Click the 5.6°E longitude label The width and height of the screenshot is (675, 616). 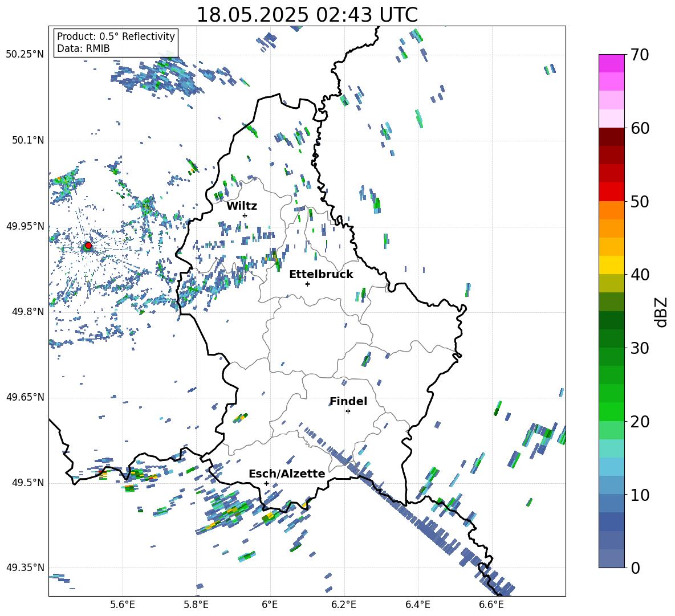[x=123, y=605]
